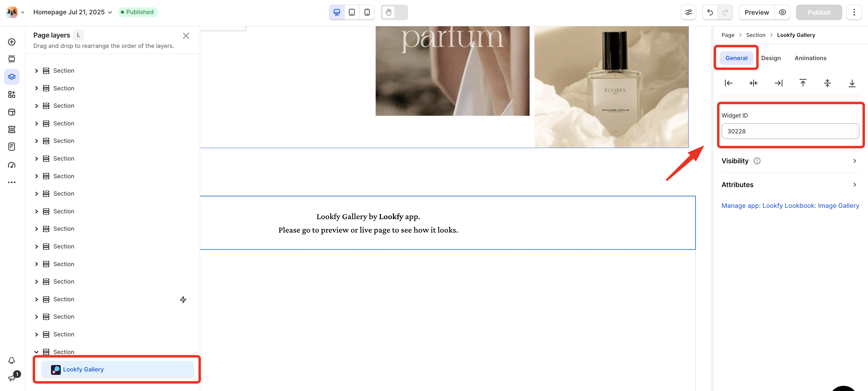Click the Widget ID input field

coord(790,131)
